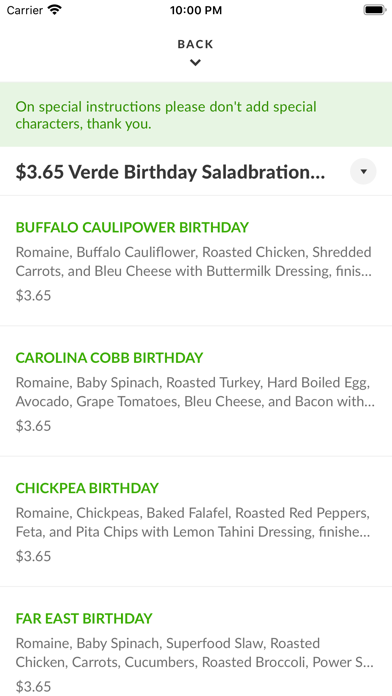
Task: Open the category dropdown arrow button
Action: coord(363,171)
